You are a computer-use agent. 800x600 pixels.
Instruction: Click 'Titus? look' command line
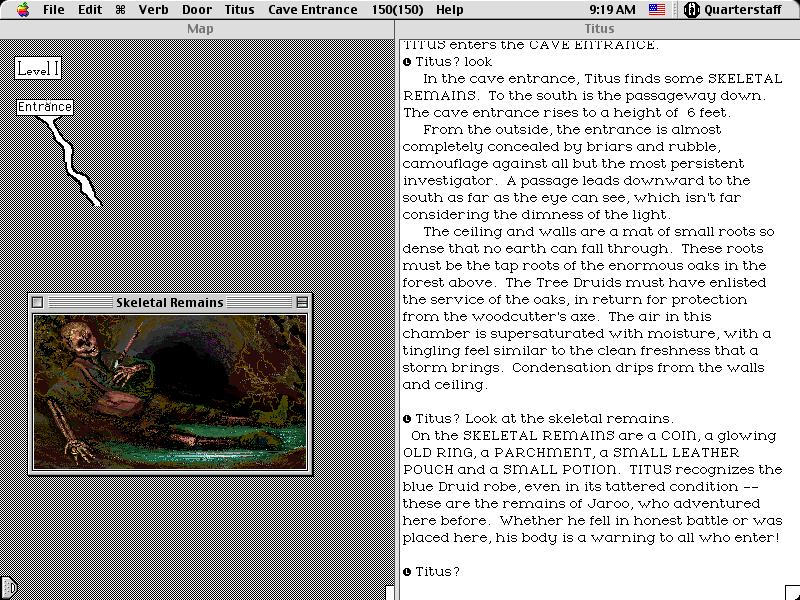[x=454, y=62]
